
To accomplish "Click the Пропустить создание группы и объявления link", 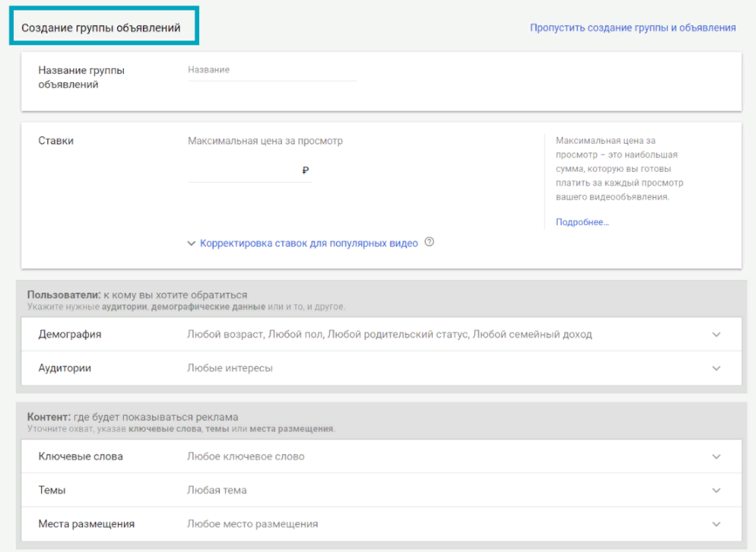I will coord(632,27).
